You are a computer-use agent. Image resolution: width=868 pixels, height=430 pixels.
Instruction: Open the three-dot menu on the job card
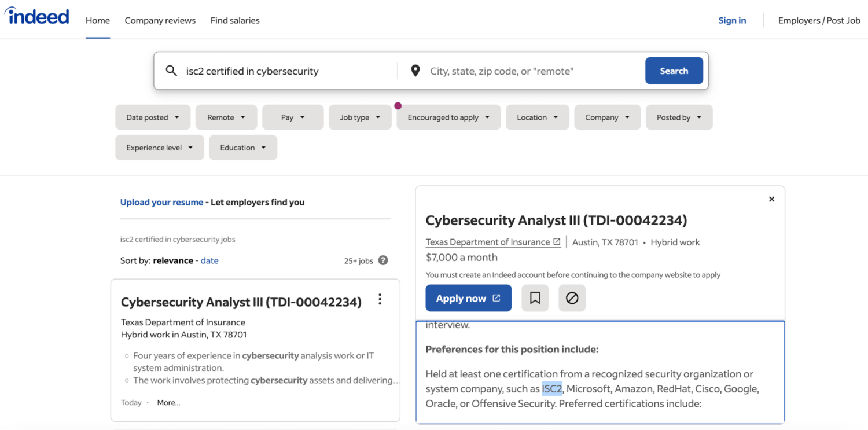click(380, 299)
